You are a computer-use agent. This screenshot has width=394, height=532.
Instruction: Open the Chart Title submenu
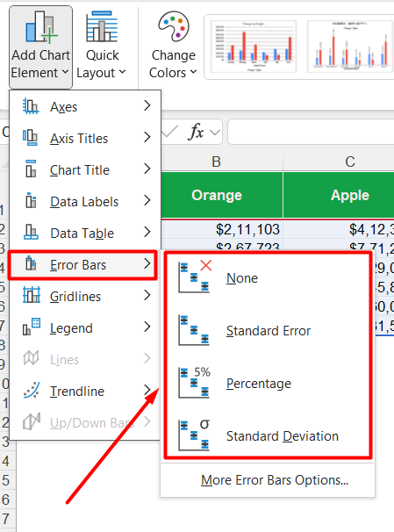[85, 169]
